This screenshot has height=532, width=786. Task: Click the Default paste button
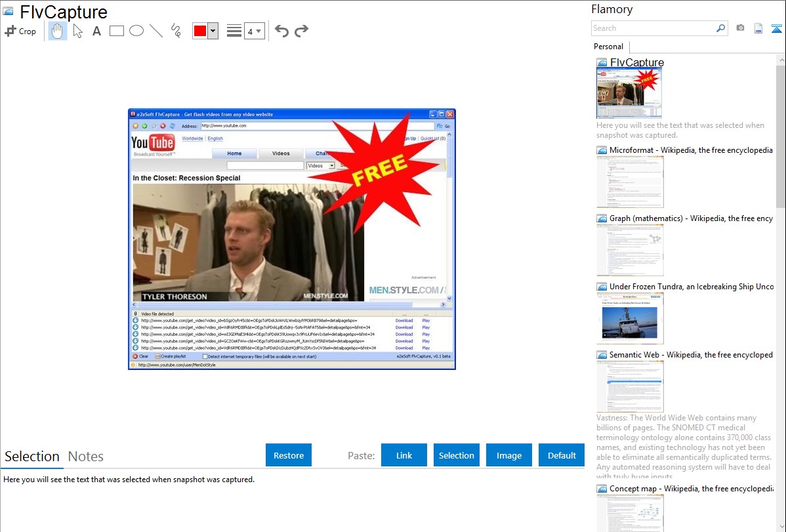click(562, 455)
